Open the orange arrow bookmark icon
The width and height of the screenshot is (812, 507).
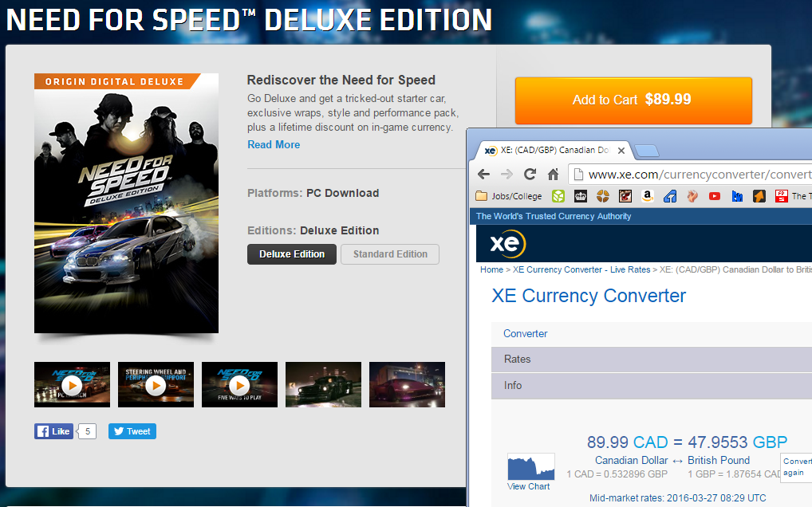click(x=759, y=196)
